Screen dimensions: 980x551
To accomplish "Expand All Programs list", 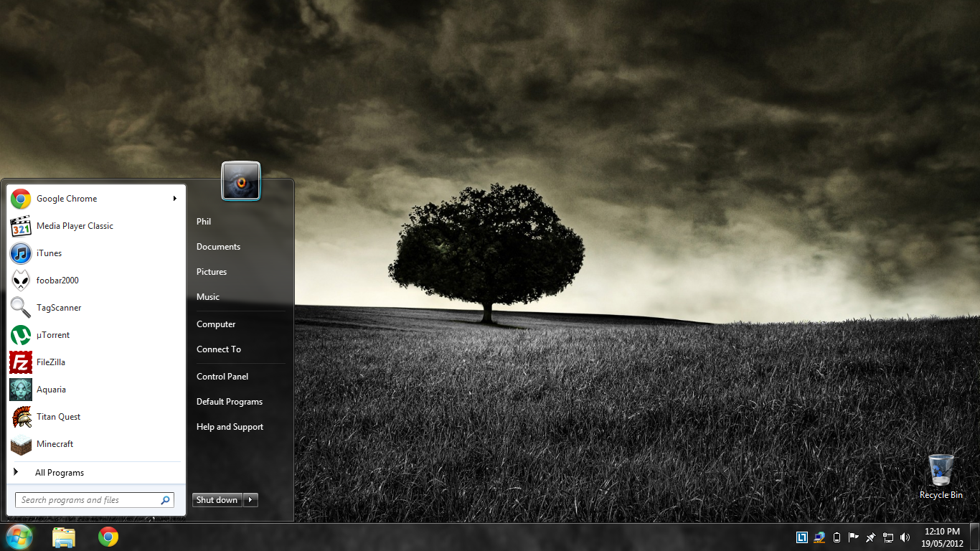I will pos(59,473).
